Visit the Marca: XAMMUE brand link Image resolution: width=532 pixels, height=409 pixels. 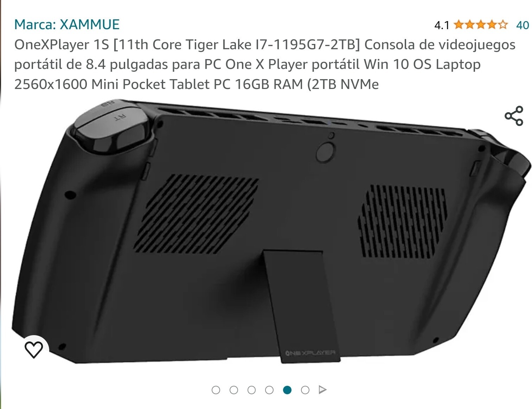[67, 25]
